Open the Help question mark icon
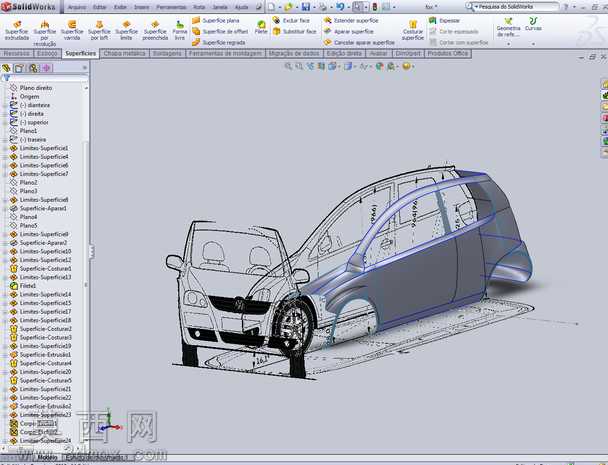The image size is (608, 465). pyautogui.click(x=567, y=7)
